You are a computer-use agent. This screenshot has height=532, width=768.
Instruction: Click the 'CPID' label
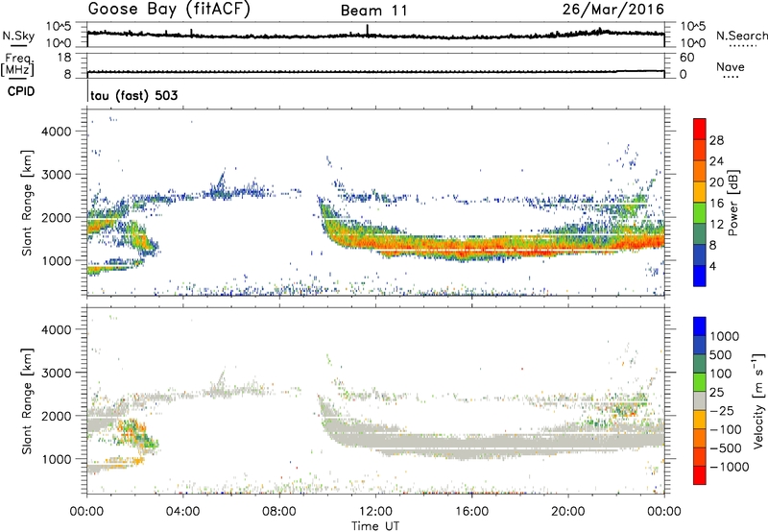(x=21, y=91)
